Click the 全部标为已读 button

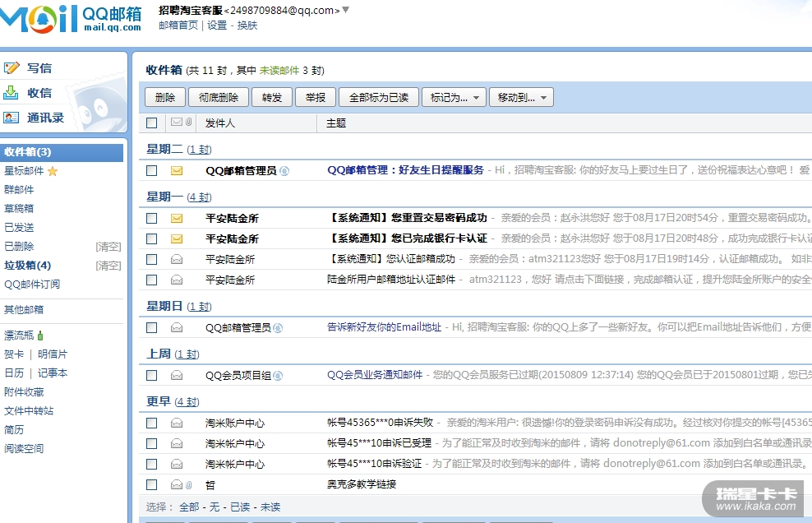coord(378,97)
